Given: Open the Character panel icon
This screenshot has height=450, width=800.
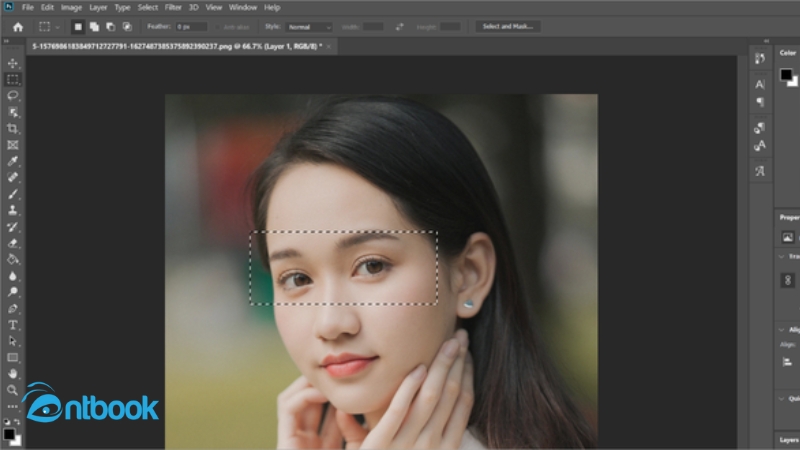Looking at the screenshot, I should [x=760, y=84].
